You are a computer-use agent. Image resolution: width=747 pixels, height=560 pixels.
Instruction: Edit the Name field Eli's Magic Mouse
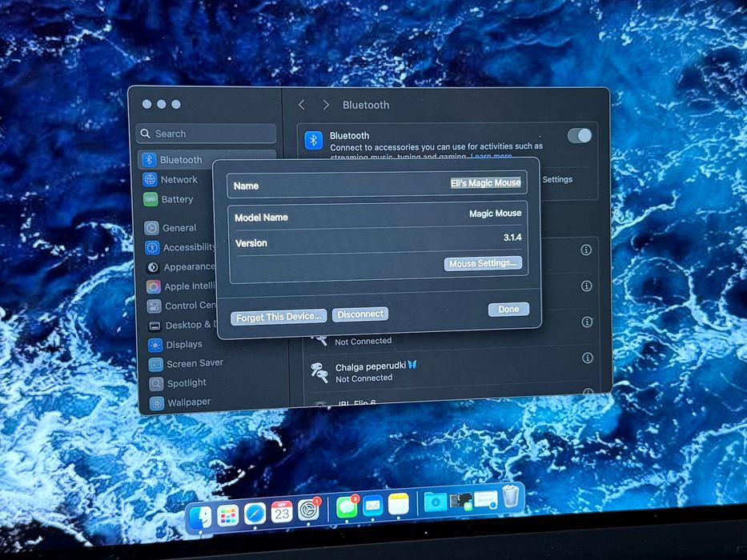485,183
